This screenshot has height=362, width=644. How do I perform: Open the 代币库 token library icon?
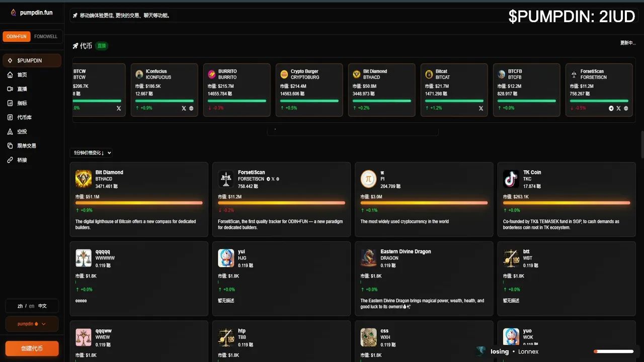(10, 117)
